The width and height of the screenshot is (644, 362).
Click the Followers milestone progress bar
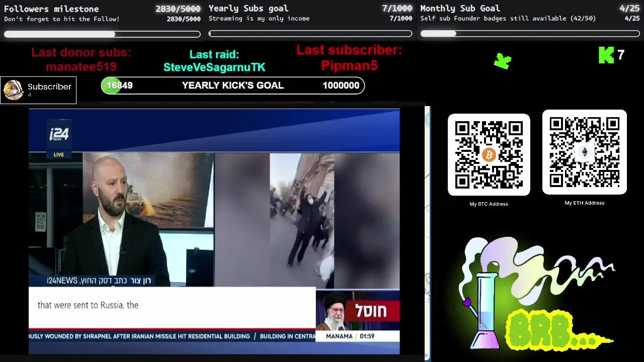point(102,34)
